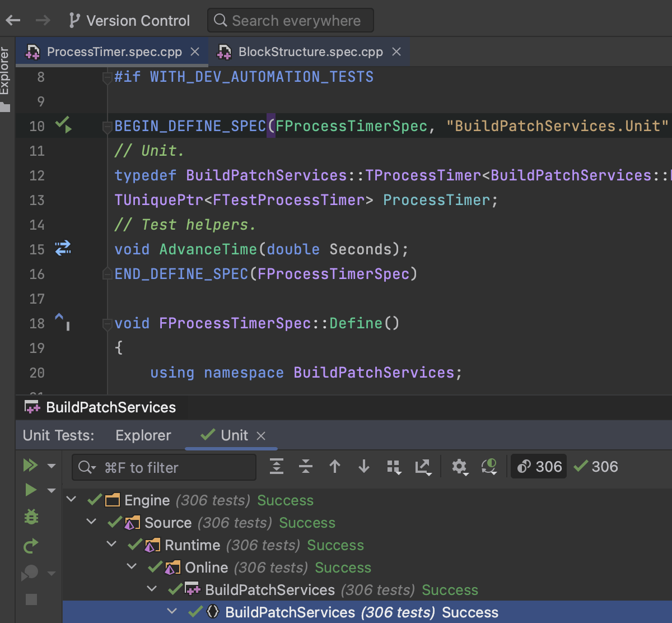Click the Search everywhere field

click(x=290, y=21)
